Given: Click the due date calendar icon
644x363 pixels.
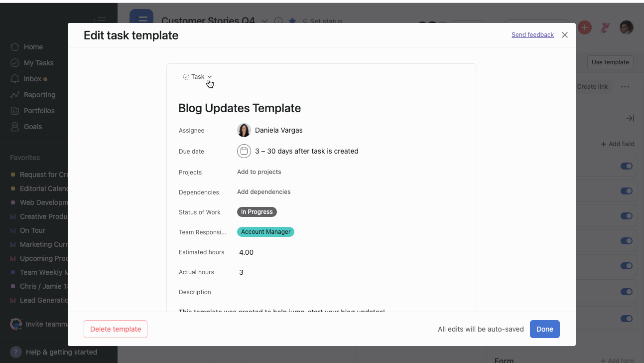Looking at the screenshot, I should (x=244, y=151).
